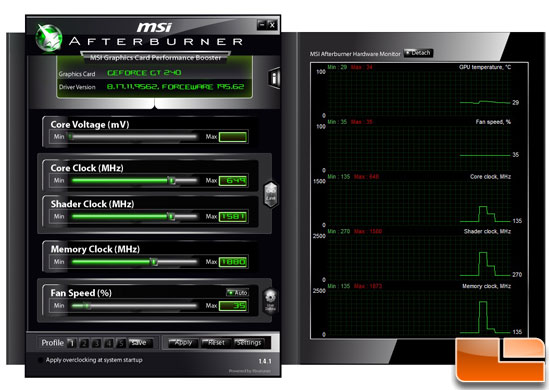Click the Shader Clock value field 1581
This screenshot has width=550, height=390.
(x=233, y=216)
